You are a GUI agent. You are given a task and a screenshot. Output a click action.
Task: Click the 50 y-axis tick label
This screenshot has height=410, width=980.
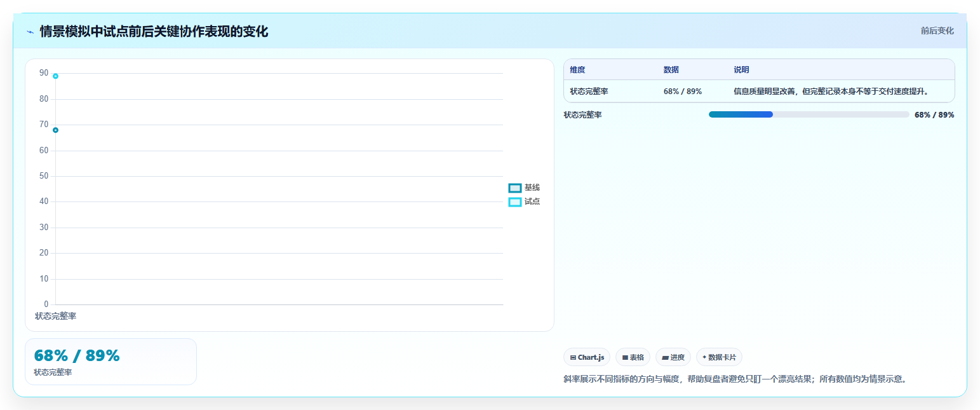pos(44,176)
